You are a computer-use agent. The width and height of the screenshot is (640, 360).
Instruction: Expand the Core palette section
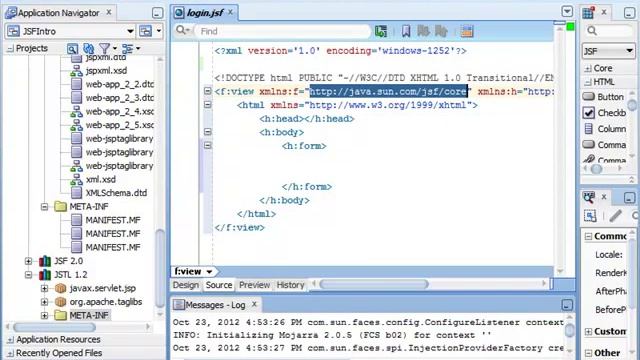(588, 69)
